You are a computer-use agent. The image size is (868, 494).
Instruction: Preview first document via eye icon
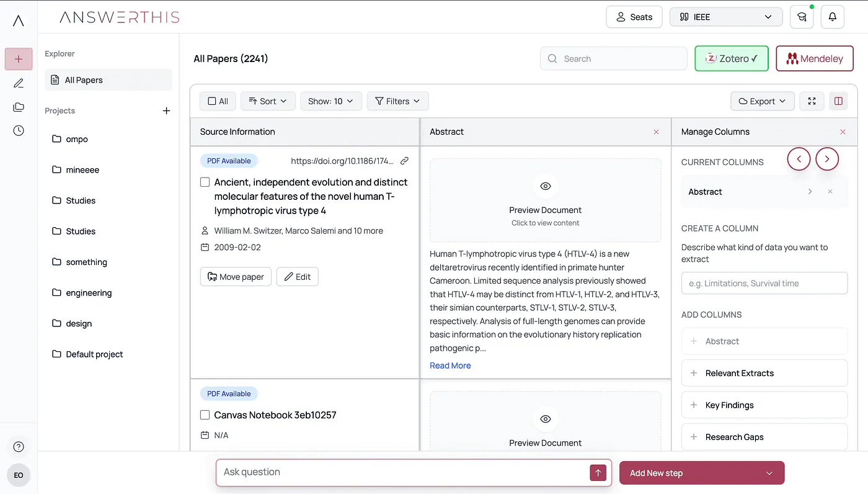[546, 186]
